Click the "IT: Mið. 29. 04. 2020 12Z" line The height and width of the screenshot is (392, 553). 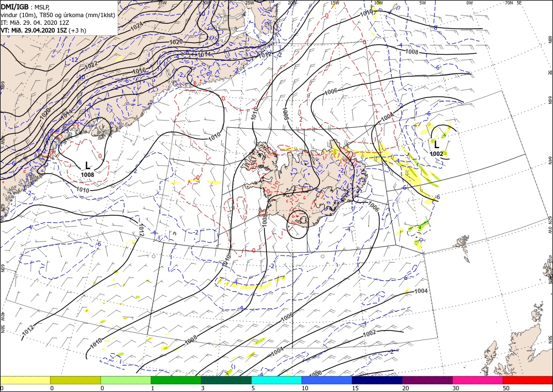tap(35, 23)
